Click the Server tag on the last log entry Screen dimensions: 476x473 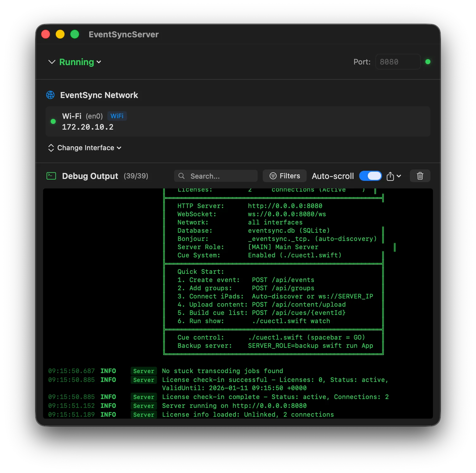pos(143,415)
